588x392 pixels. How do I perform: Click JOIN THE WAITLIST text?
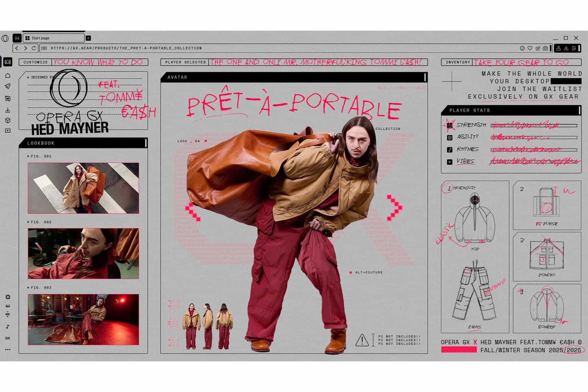[x=539, y=89]
